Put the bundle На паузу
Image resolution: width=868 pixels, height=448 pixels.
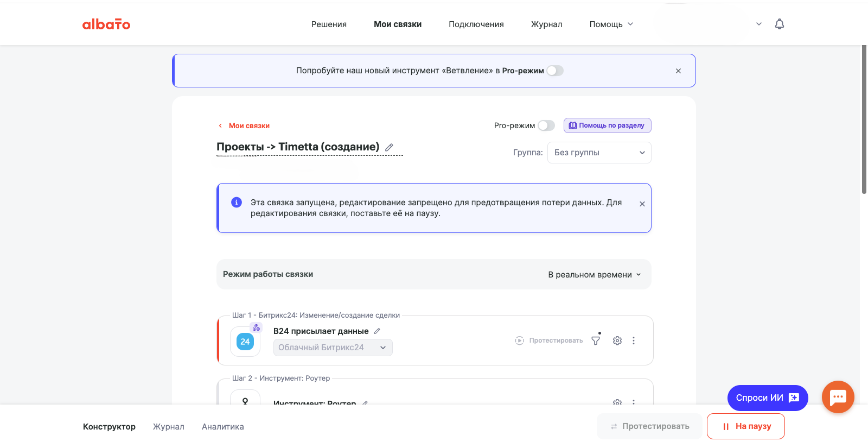coord(746,426)
